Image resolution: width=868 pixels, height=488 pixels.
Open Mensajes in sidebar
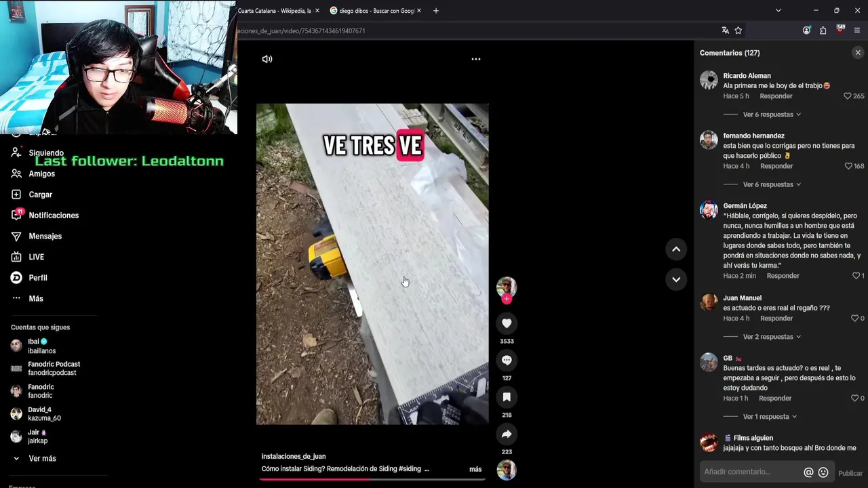[45, 237]
